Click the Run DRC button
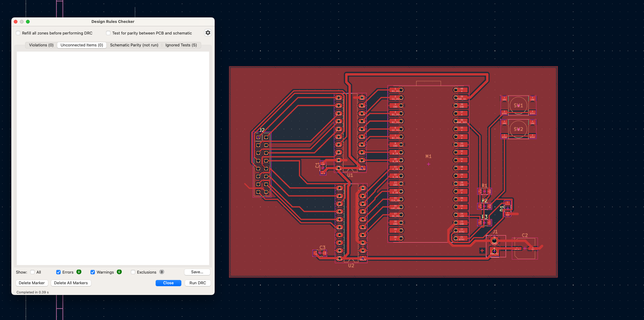644x320 pixels. (198, 283)
